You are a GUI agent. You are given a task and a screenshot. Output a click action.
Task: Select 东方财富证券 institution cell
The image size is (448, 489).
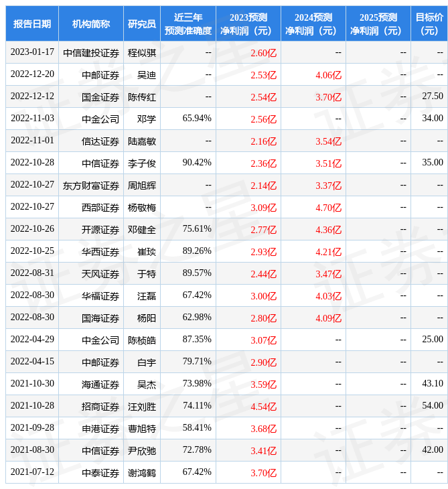(91, 186)
